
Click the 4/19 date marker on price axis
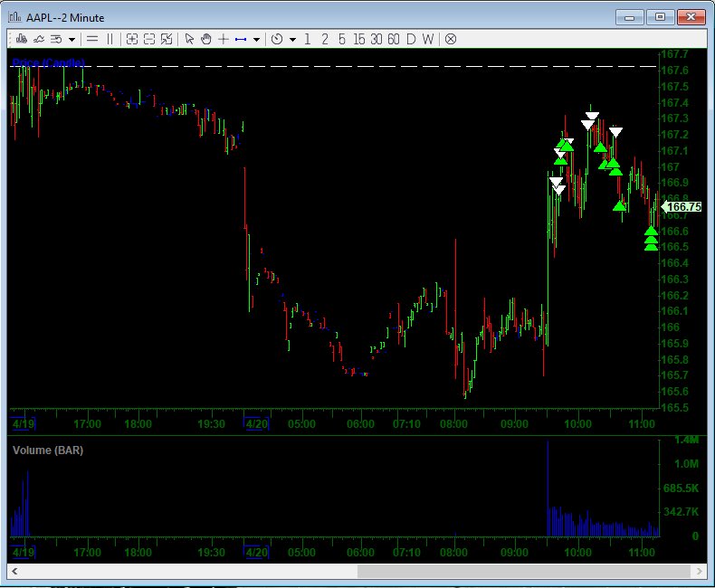coord(24,424)
